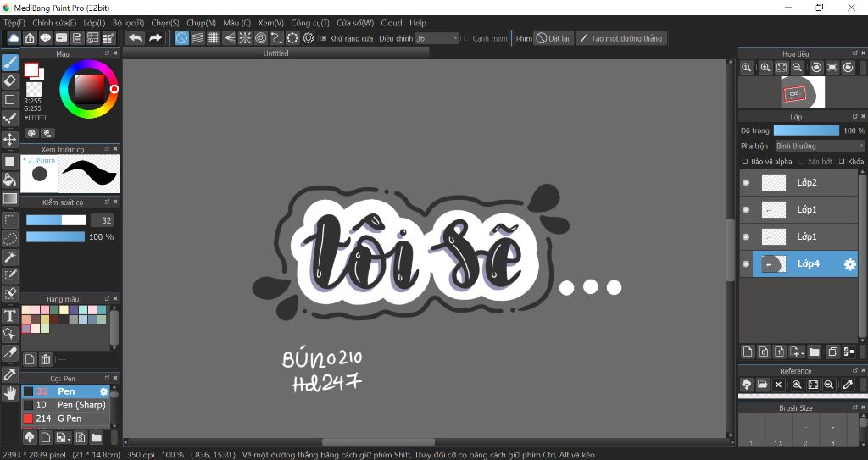The width and height of the screenshot is (868, 460).
Task: Enable vanishing point snap
Action: click(229, 38)
